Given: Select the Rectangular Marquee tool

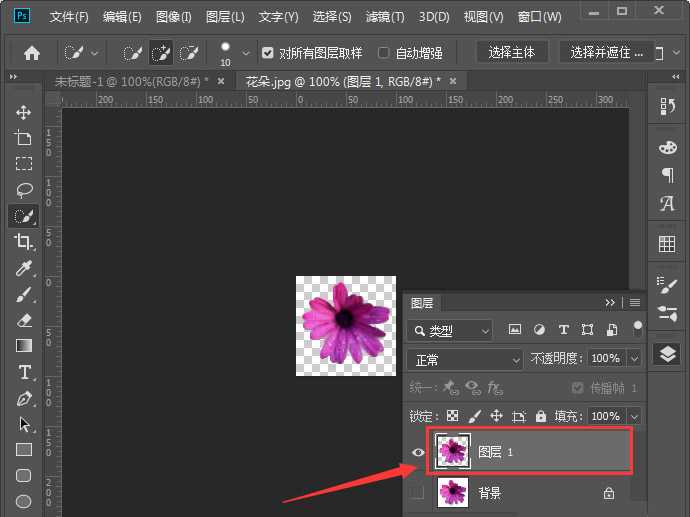Looking at the screenshot, I should pyautogui.click(x=23, y=164).
